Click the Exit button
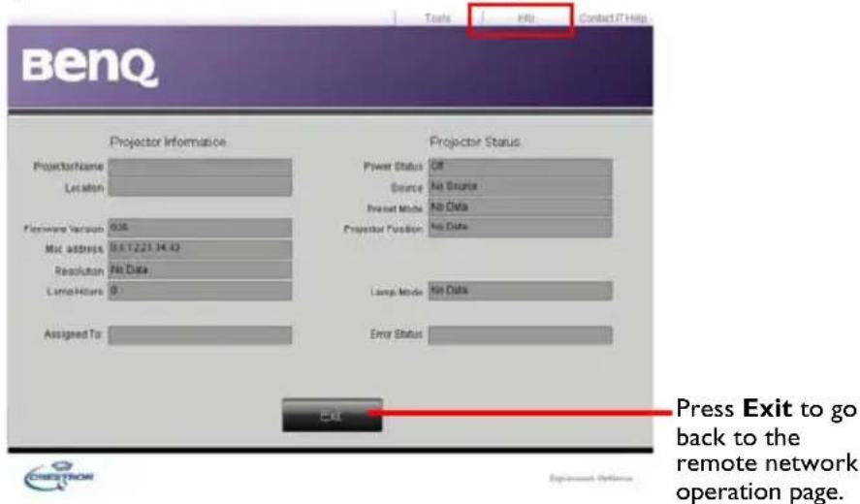860x504 pixels. click(332, 415)
